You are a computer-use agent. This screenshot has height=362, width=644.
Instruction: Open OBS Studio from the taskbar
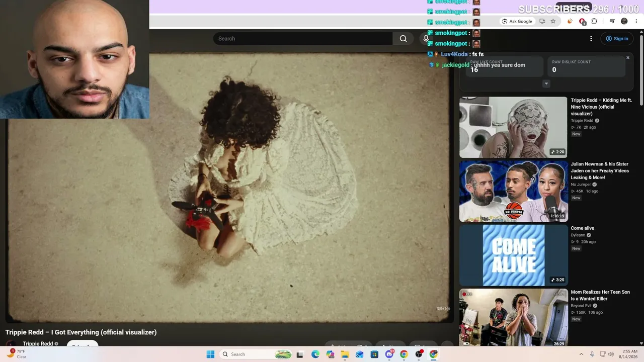pos(419,354)
